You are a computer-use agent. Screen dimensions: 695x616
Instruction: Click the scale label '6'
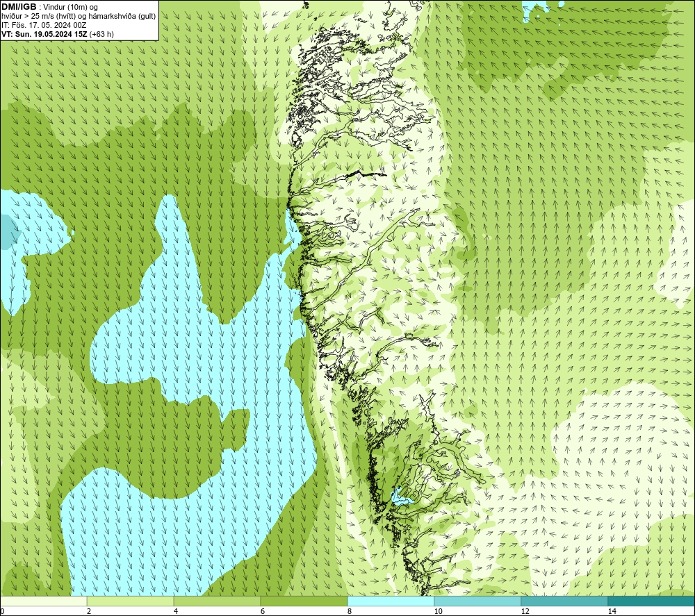pos(263,611)
